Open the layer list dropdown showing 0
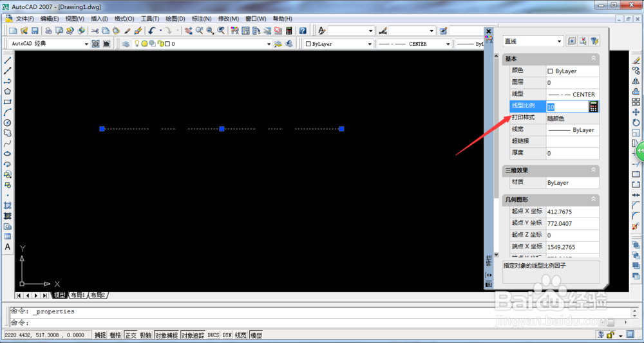 point(269,44)
